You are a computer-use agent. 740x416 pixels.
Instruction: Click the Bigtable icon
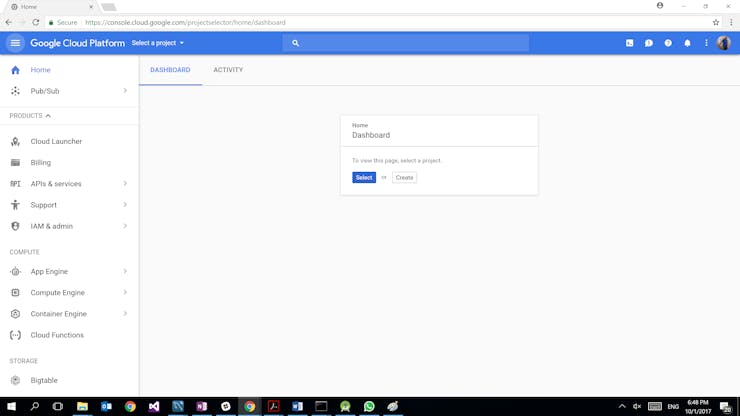(x=15, y=380)
